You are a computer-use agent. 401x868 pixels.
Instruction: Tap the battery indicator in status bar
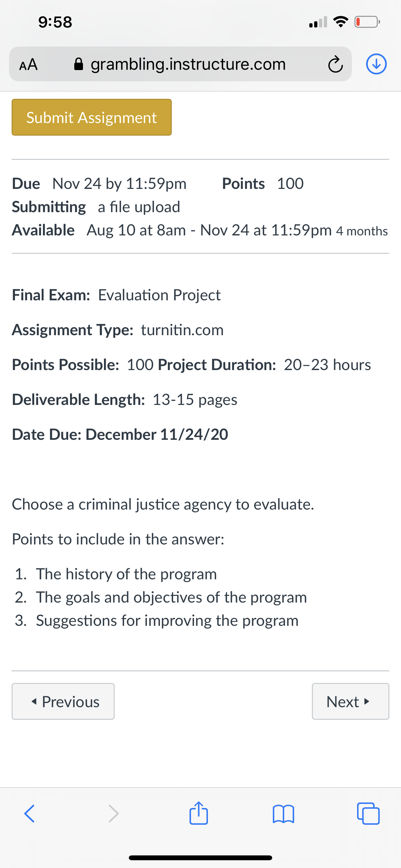pos(367,22)
